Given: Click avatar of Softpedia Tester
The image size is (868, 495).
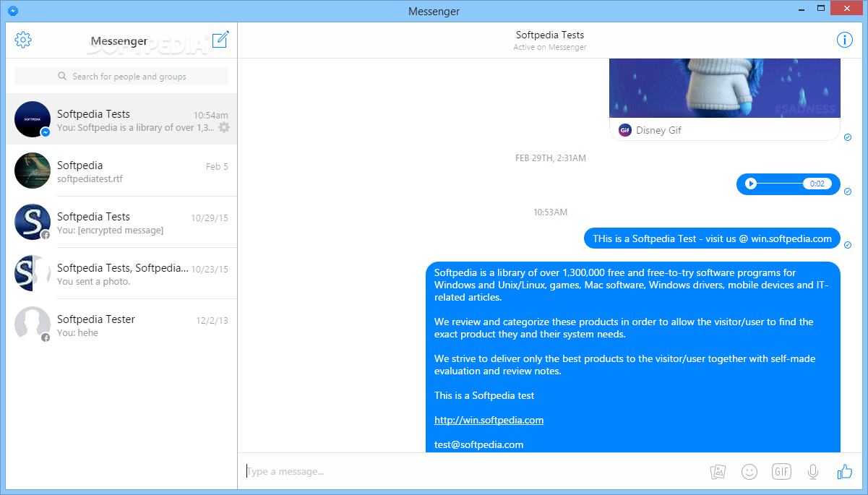Looking at the screenshot, I should pos(33,324).
